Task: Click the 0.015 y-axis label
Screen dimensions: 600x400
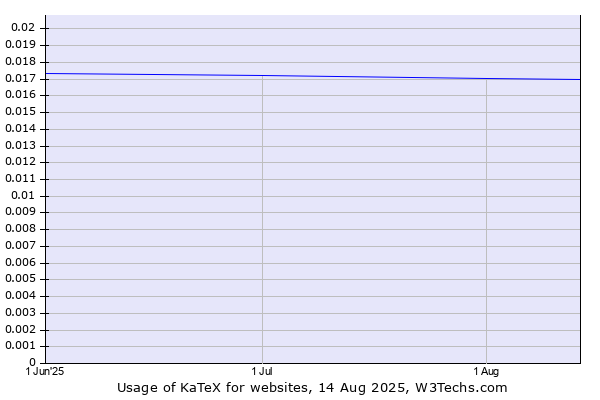Action: tap(20, 112)
